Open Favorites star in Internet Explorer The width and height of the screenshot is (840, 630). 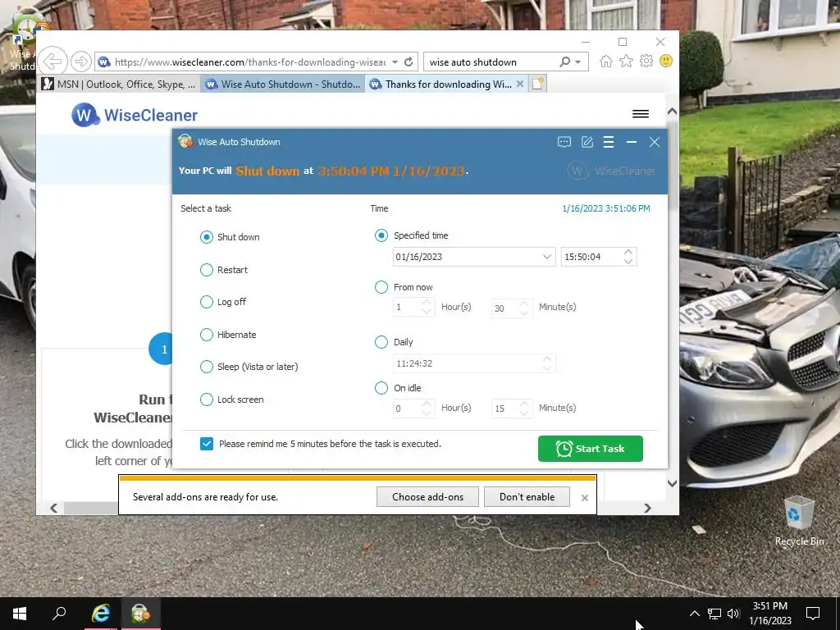(626, 61)
